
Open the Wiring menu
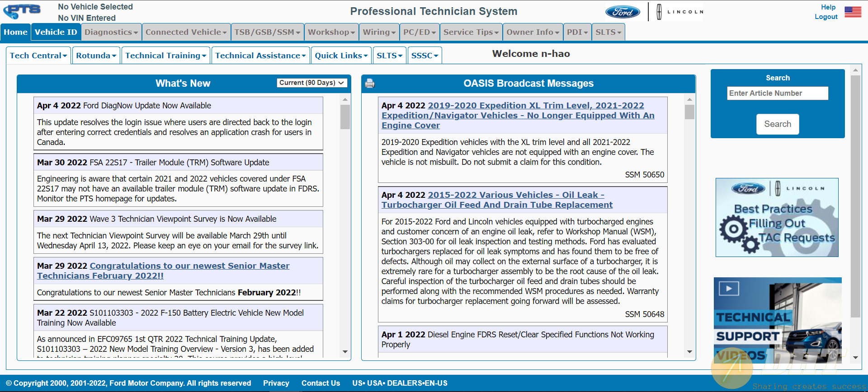379,32
